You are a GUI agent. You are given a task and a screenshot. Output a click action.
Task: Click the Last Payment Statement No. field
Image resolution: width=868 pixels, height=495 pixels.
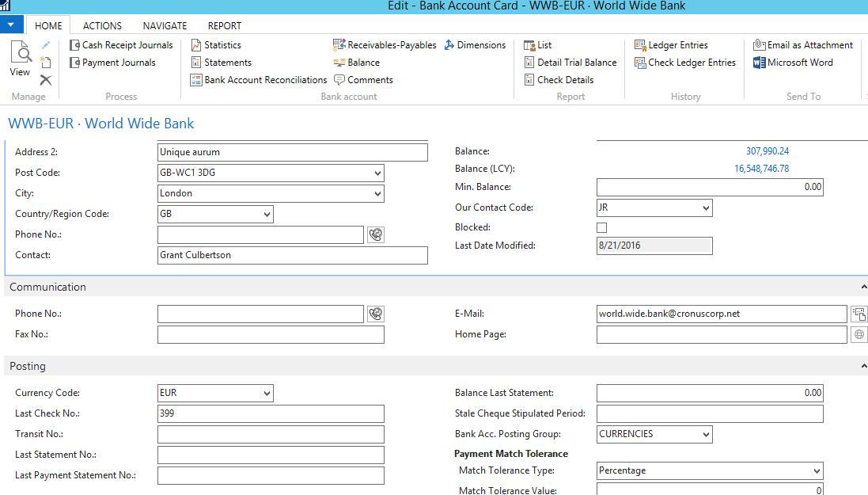[x=271, y=475]
